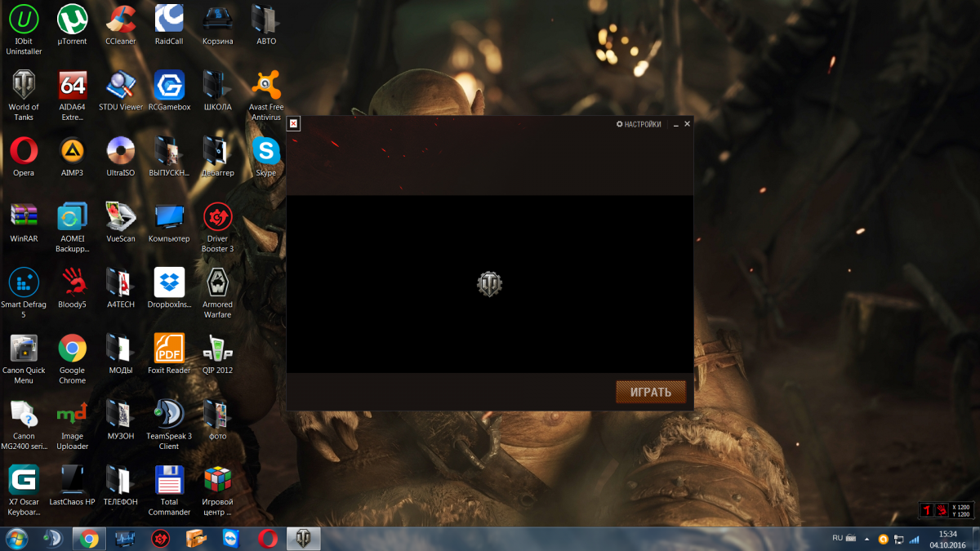Click the red X broken-image icon

[293, 123]
